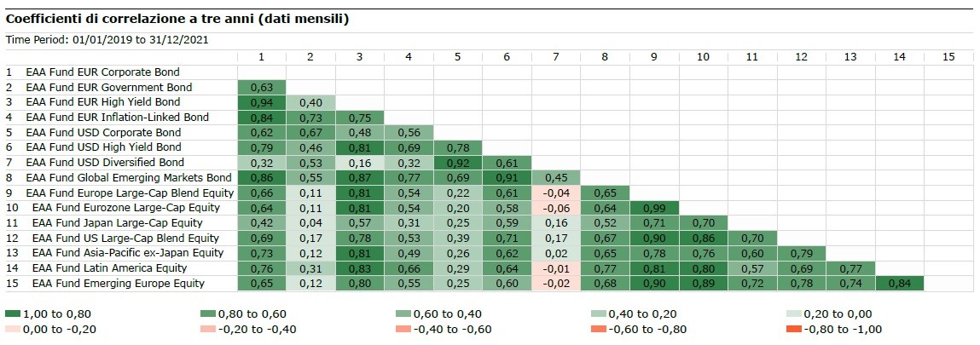Viewport: 980px width, 345px height.
Task: Click the 0,00 to -0,20 legend swatch
Action: (x=12, y=329)
